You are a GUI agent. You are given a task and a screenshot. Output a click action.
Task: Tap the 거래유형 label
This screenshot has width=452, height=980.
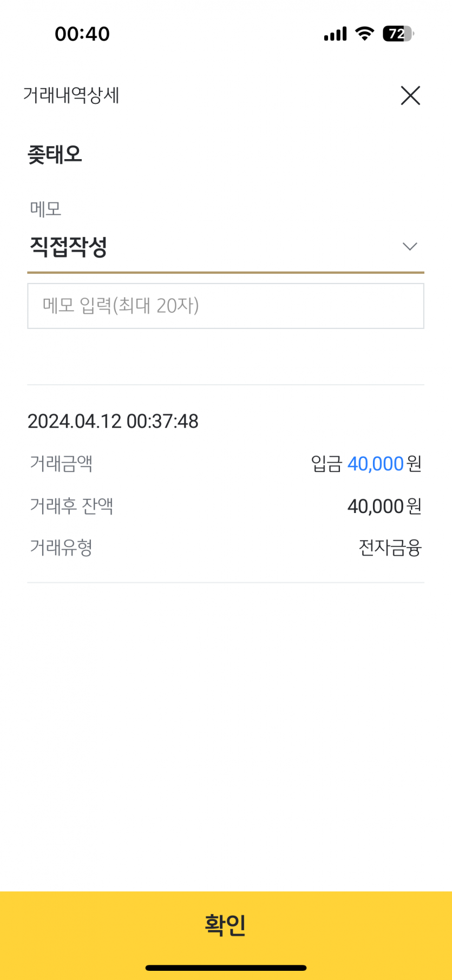[x=61, y=548]
